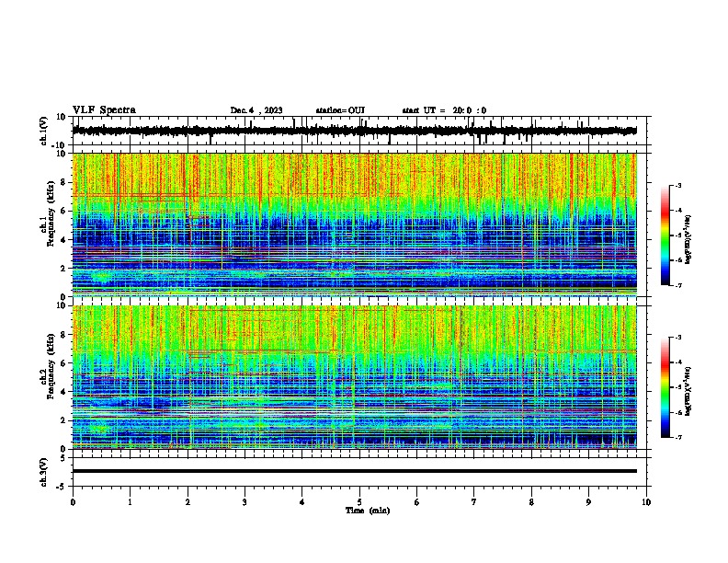Click the "ch.2 Frequency (kHz)" axis label
Screen dimensions: 728x563
click(x=48, y=366)
